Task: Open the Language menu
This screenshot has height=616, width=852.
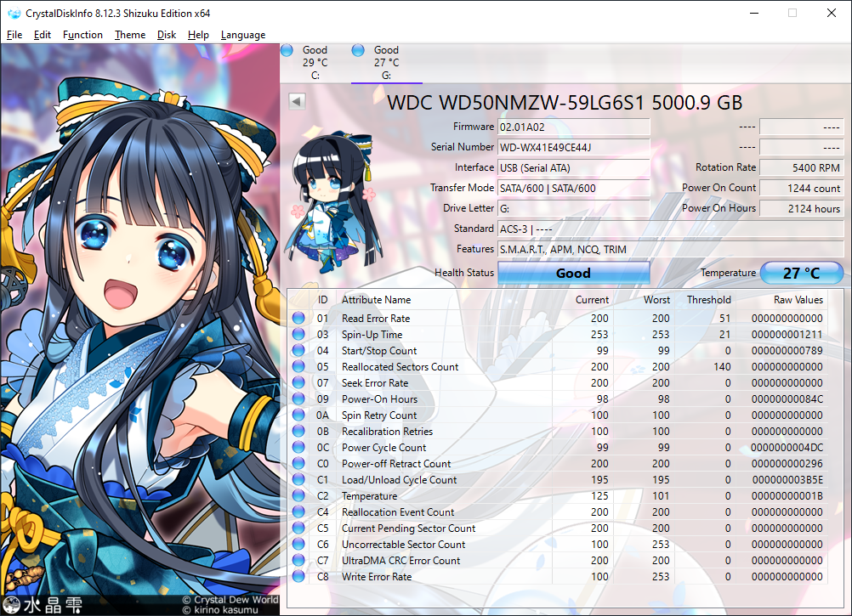Action: click(x=243, y=35)
